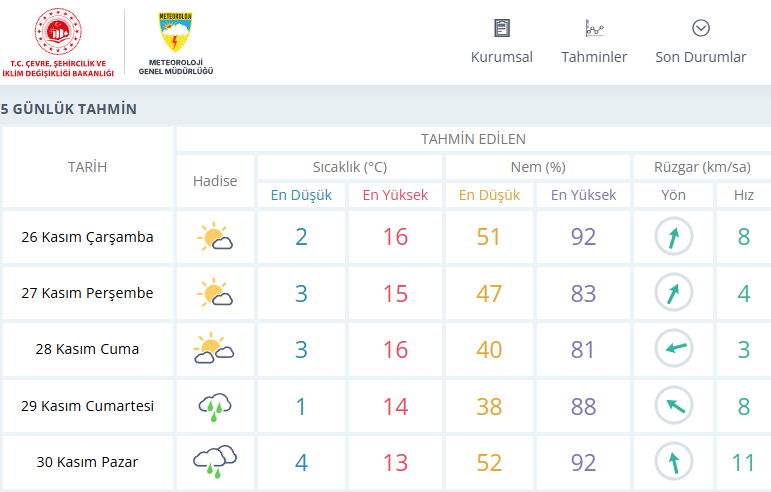Click the 29 Kasım Cumartesi rain icon
Viewport: 771px width, 492px height.
[x=215, y=406]
